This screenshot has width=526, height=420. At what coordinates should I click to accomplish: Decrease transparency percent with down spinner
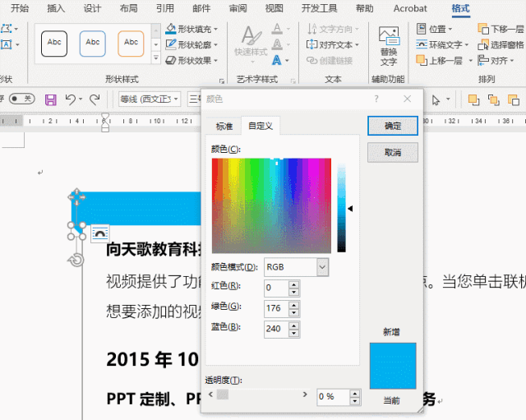tap(355, 401)
